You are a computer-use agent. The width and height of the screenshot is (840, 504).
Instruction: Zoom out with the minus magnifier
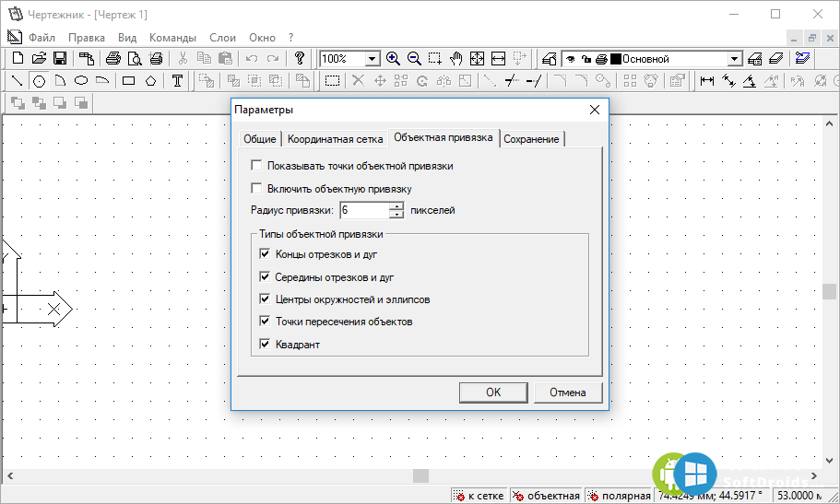(x=414, y=58)
